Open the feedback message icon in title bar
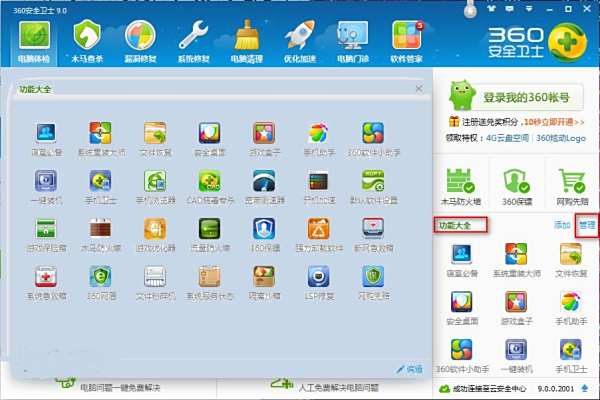The image size is (600, 400). pyautogui.click(x=510, y=8)
